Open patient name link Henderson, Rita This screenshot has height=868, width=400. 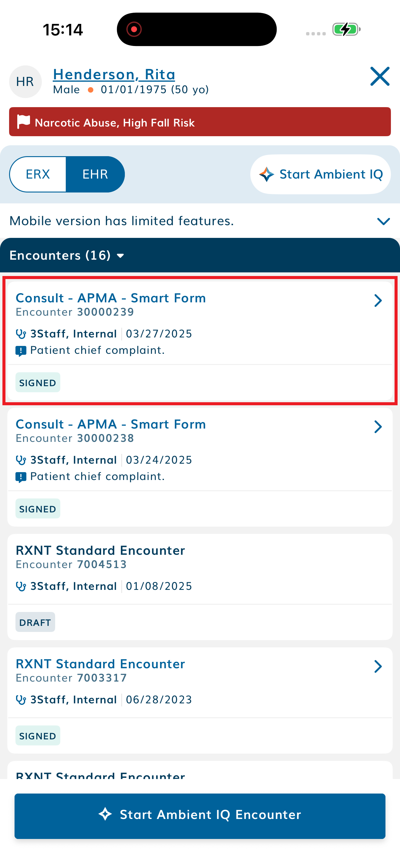tap(114, 74)
